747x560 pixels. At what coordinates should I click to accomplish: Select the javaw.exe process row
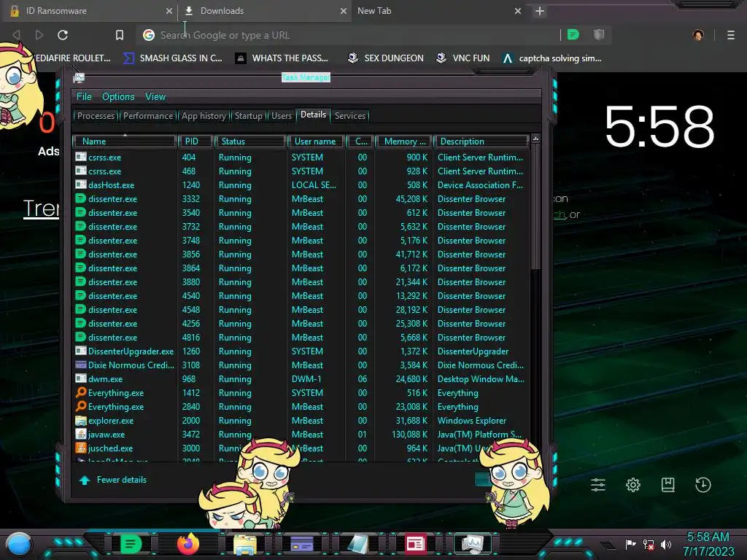[x=301, y=435]
